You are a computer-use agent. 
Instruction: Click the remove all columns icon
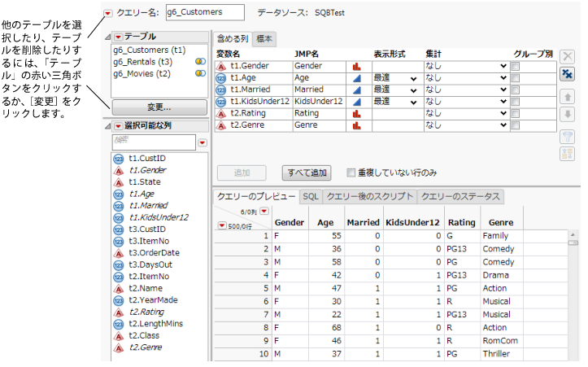pyautogui.click(x=568, y=74)
